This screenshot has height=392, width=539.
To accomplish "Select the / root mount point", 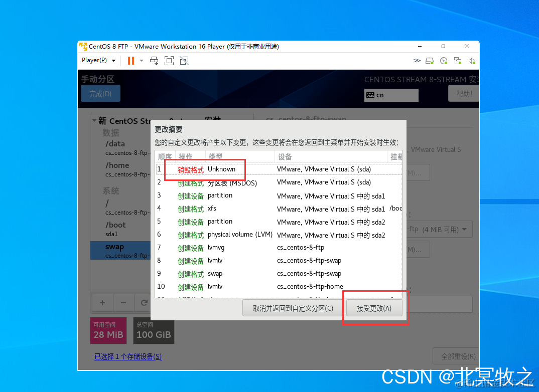I will 120,208.
